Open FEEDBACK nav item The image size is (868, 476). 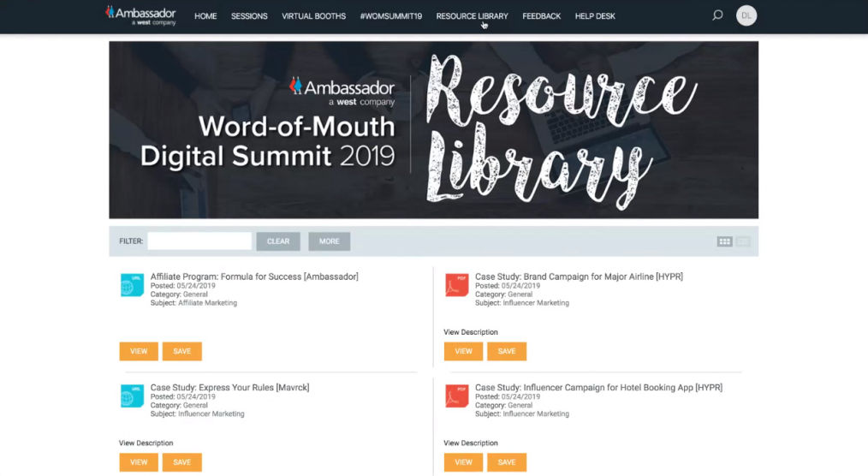[541, 16]
